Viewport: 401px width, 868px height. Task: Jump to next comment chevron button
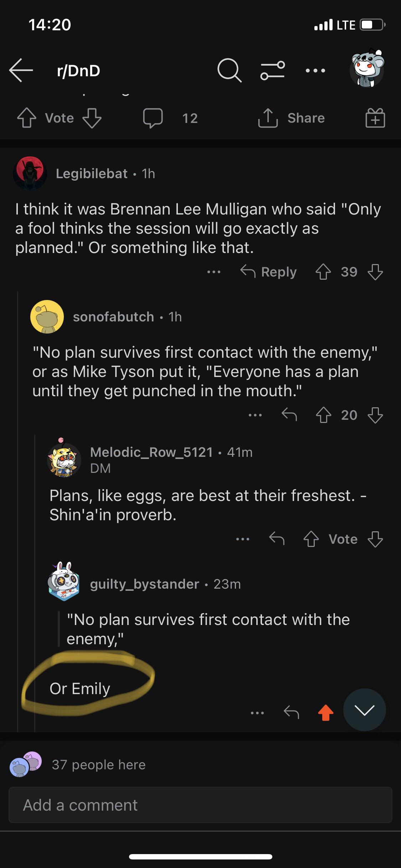pyautogui.click(x=364, y=710)
